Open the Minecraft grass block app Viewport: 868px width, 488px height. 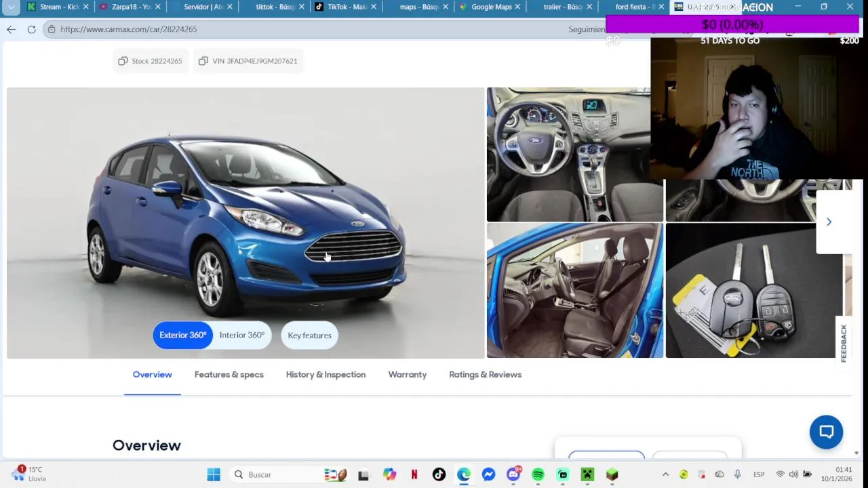612,474
